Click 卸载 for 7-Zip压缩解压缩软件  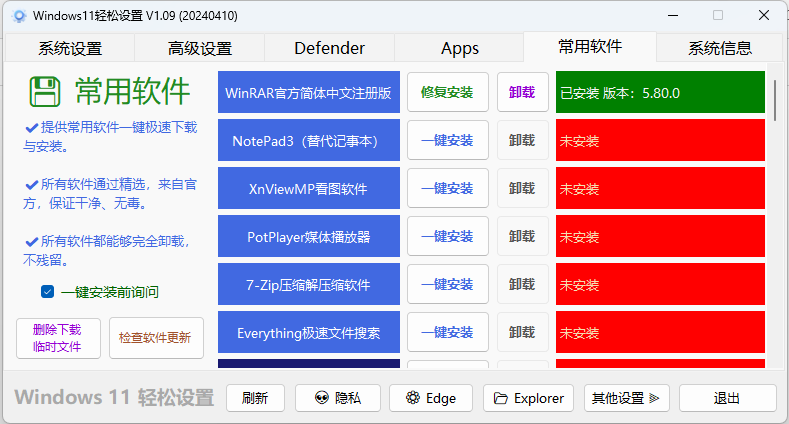(521, 285)
